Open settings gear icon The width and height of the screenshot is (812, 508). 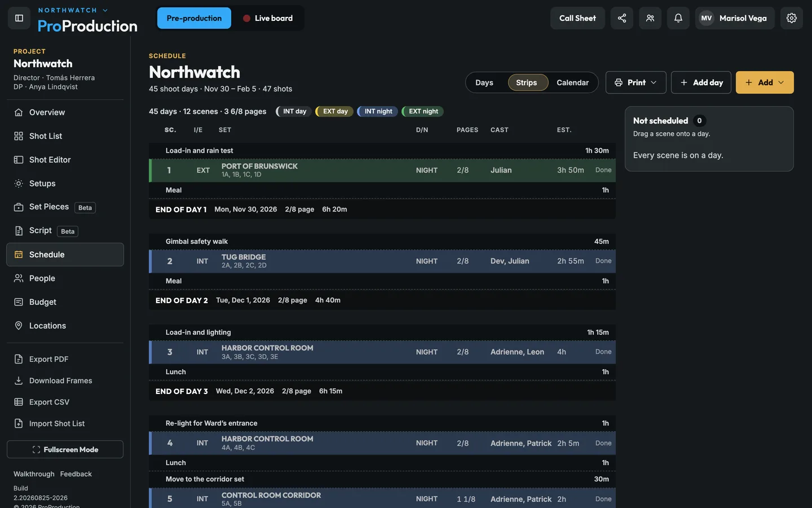point(791,18)
